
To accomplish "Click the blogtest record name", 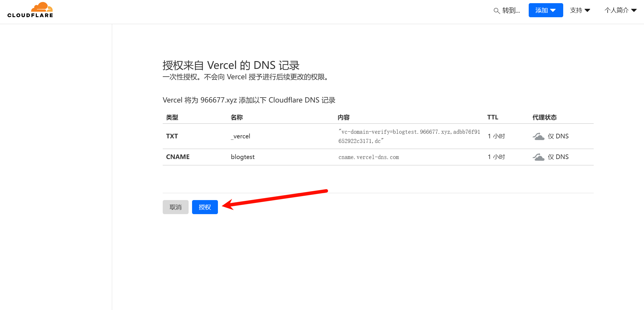I will point(243,157).
